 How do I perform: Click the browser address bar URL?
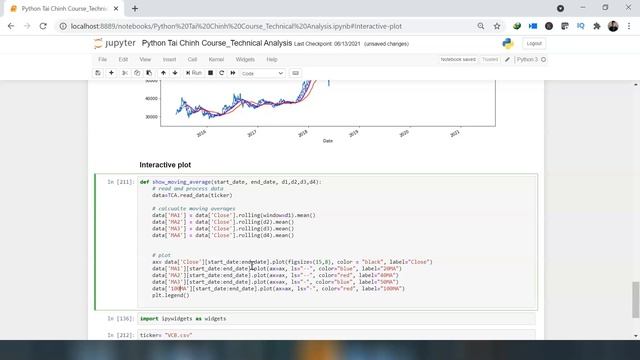click(x=236, y=26)
